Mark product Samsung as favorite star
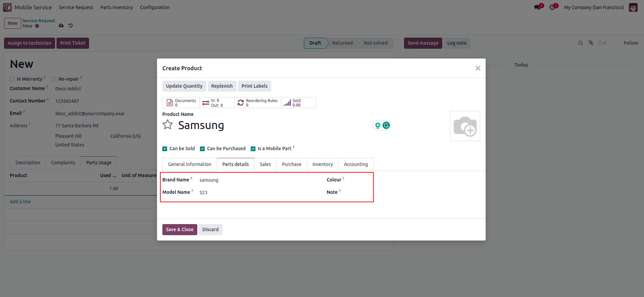Image resolution: width=644 pixels, height=297 pixels. (168, 125)
